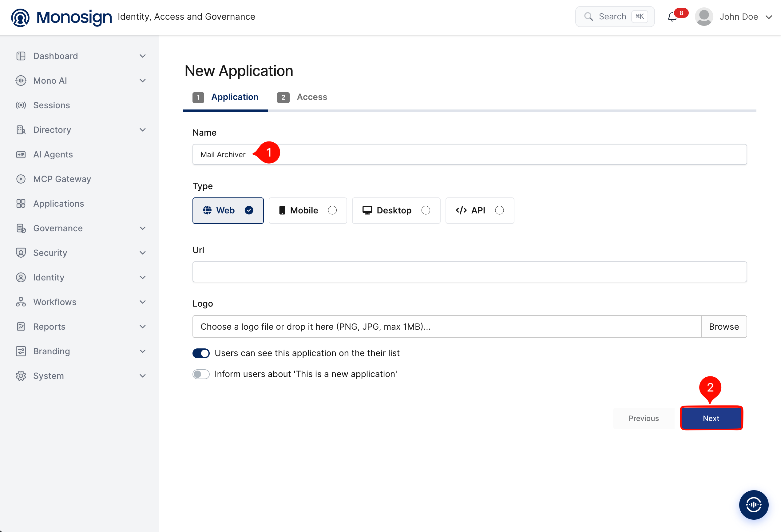Select the Mobile application type

point(307,210)
